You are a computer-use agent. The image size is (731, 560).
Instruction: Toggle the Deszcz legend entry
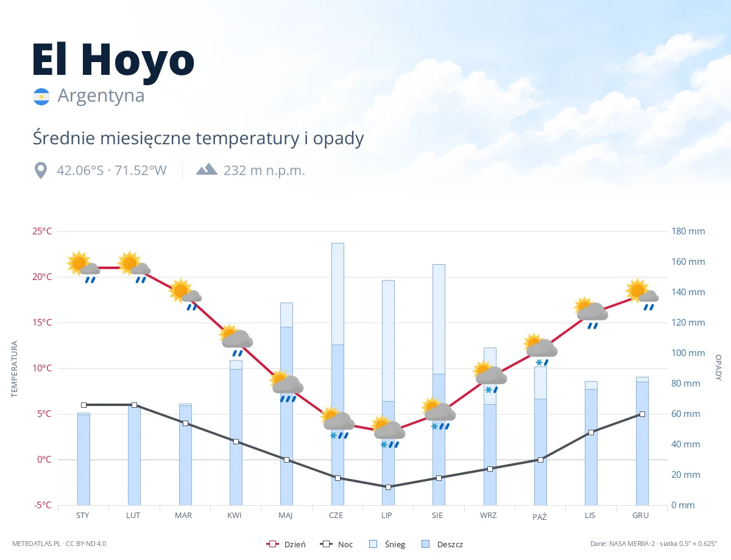[x=442, y=544]
